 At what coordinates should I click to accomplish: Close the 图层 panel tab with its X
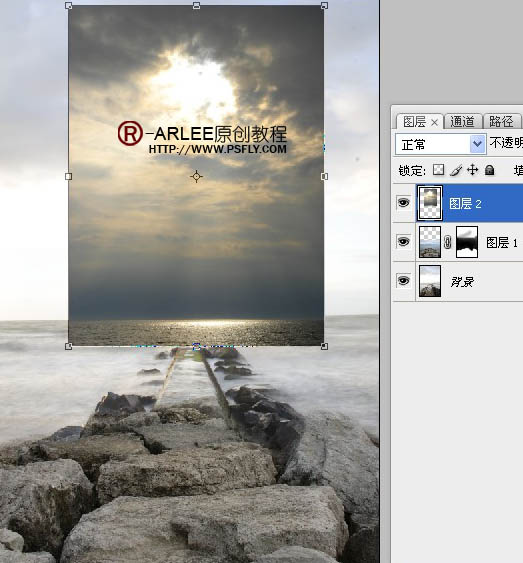click(434, 123)
